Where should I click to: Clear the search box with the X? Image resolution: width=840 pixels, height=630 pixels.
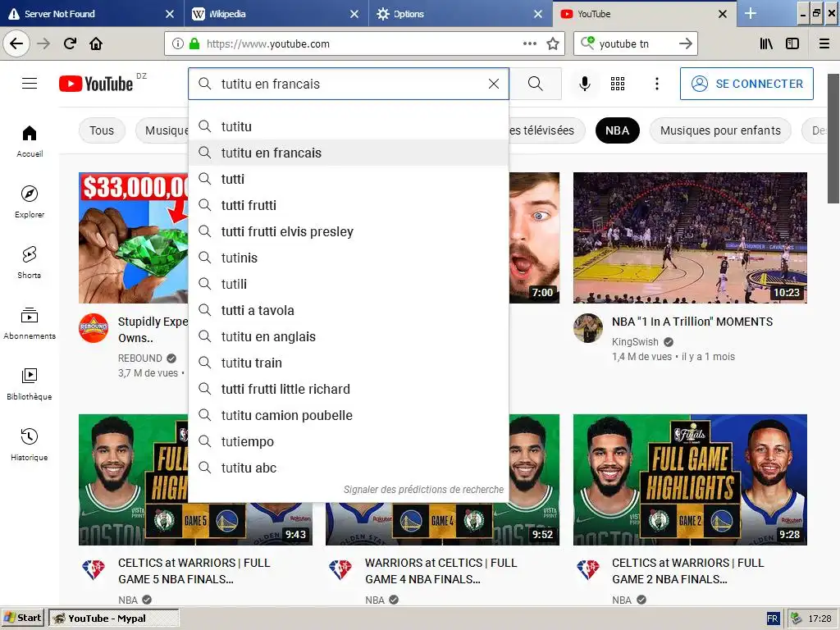pos(493,84)
